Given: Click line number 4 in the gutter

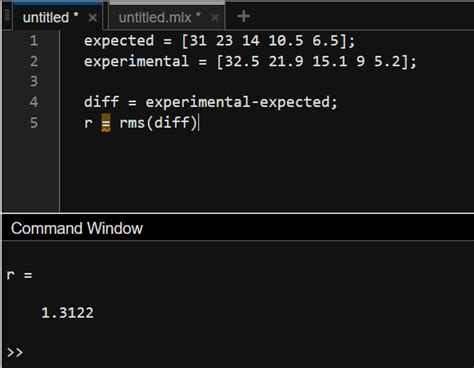Looking at the screenshot, I should (34, 102).
